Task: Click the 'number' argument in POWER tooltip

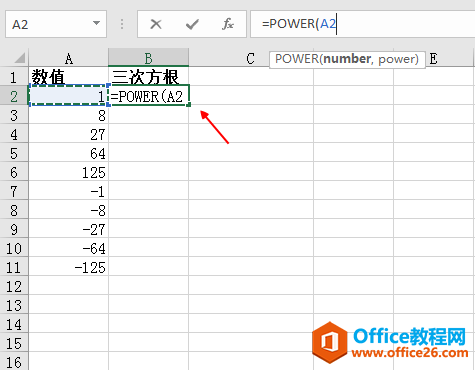Action: (x=347, y=59)
